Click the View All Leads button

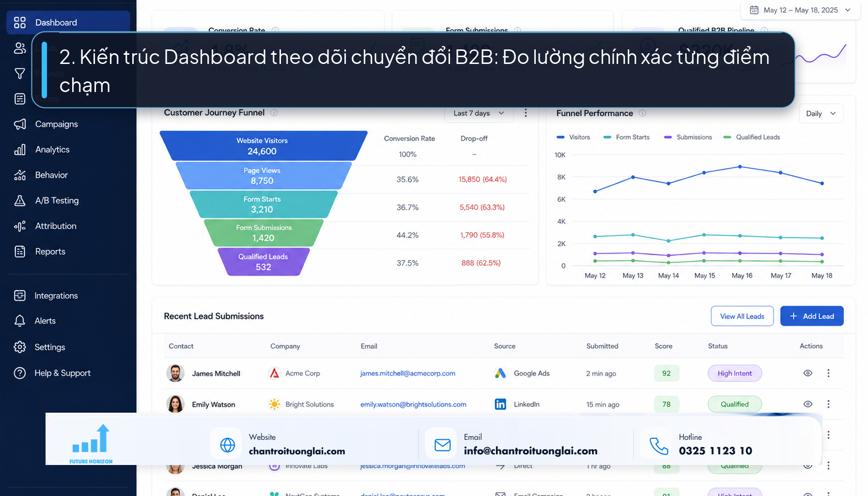tap(742, 316)
